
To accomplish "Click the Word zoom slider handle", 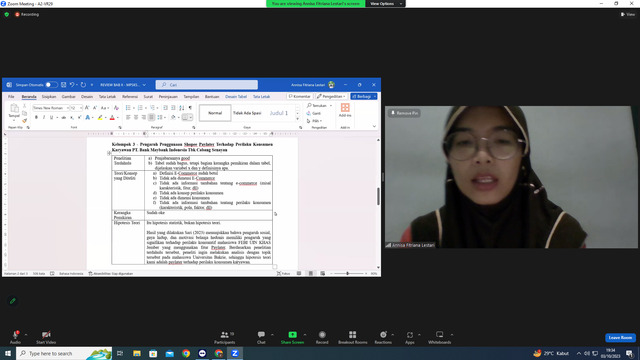I will click(x=347, y=273).
